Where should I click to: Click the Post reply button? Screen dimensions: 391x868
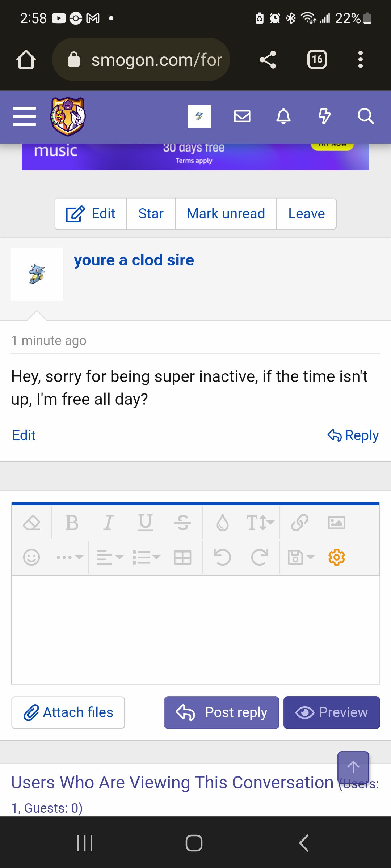(222, 712)
